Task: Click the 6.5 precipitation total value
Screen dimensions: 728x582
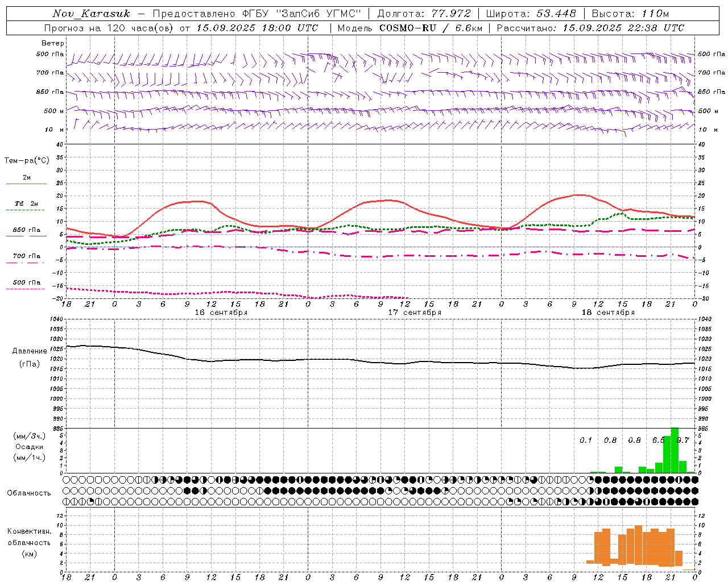Action: 658,440
